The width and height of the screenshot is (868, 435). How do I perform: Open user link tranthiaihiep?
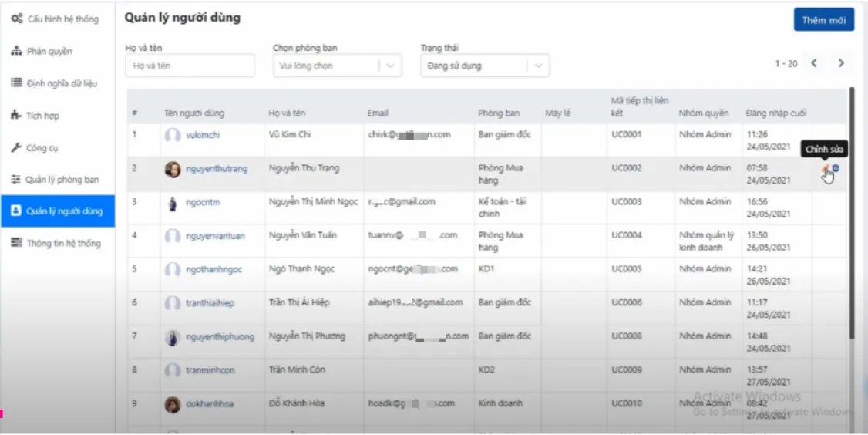pos(210,303)
